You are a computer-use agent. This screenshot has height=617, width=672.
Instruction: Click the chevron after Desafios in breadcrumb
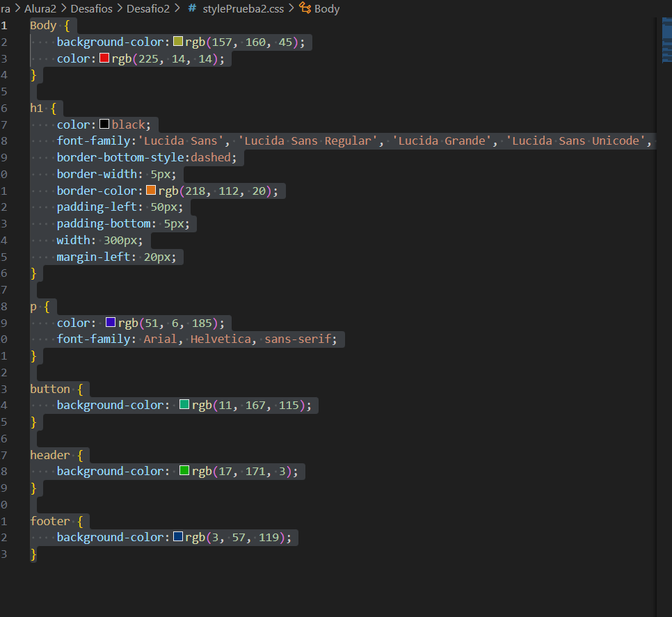tap(119, 8)
